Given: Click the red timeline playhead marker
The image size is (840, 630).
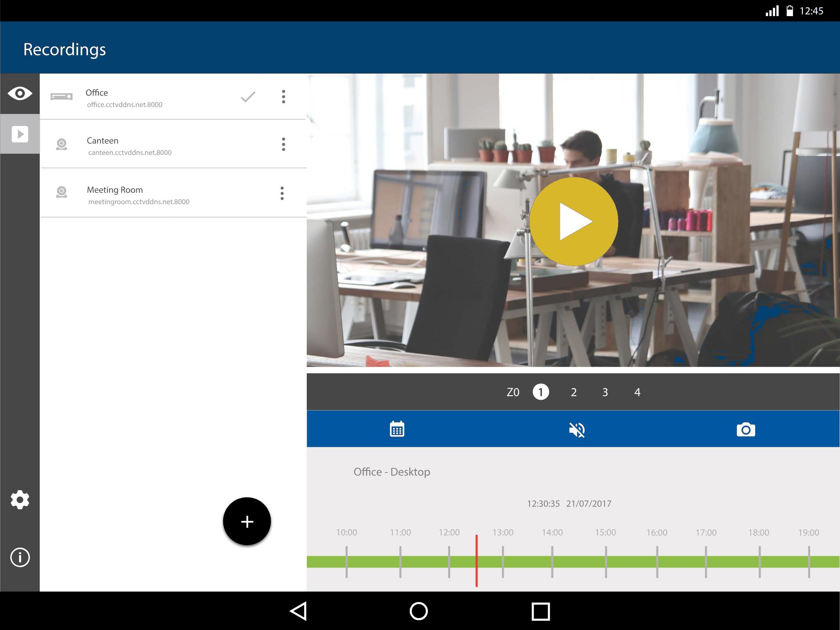Looking at the screenshot, I should [x=477, y=561].
